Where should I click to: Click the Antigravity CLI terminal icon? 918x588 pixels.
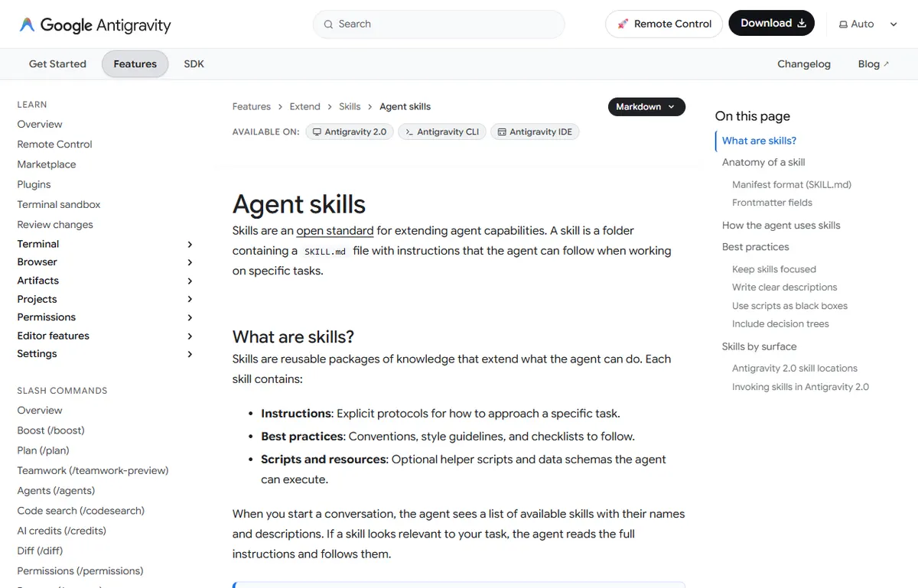[409, 132]
